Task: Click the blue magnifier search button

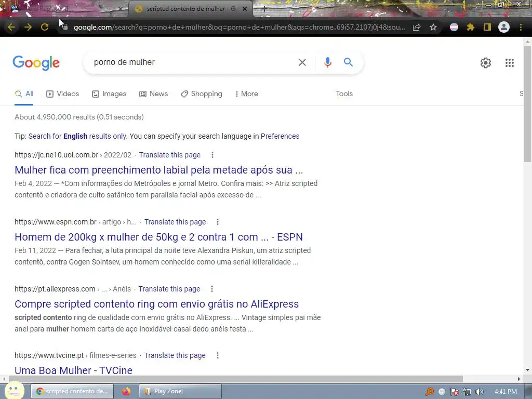Action: tap(348, 62)
